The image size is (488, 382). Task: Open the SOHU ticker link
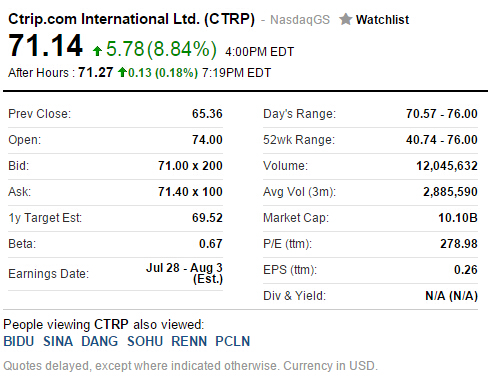tap(145, 341)
